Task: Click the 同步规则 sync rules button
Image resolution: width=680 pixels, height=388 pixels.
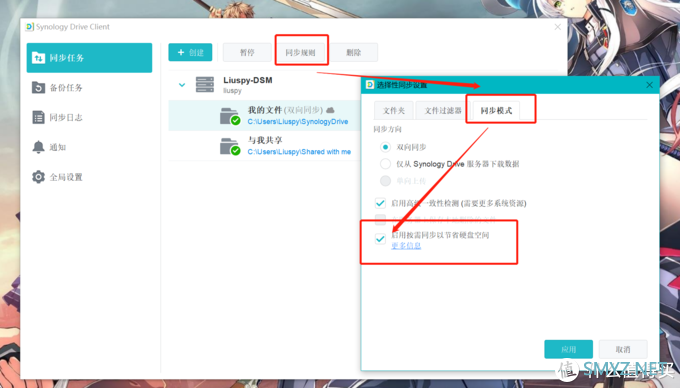Action: 301,52
